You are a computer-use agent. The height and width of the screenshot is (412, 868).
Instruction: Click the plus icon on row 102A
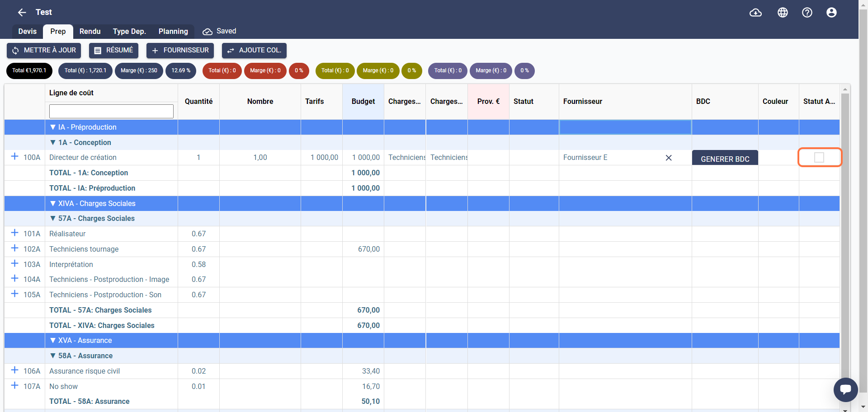(x=14, y=248)
